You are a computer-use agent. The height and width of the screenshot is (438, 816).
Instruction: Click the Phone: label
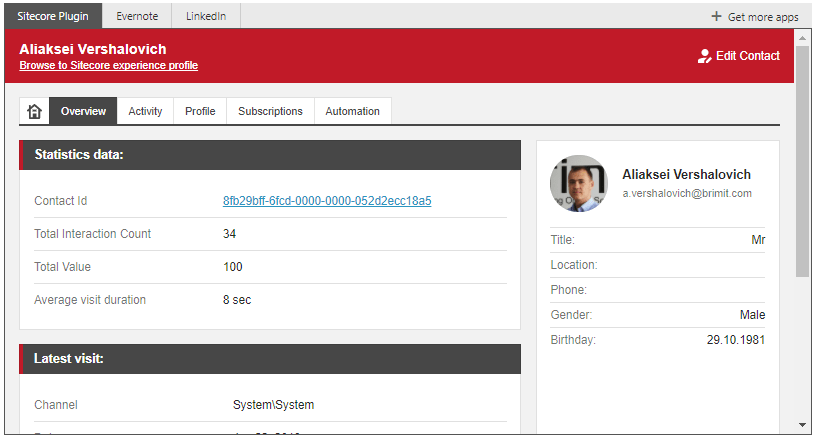tap(568, 290)
